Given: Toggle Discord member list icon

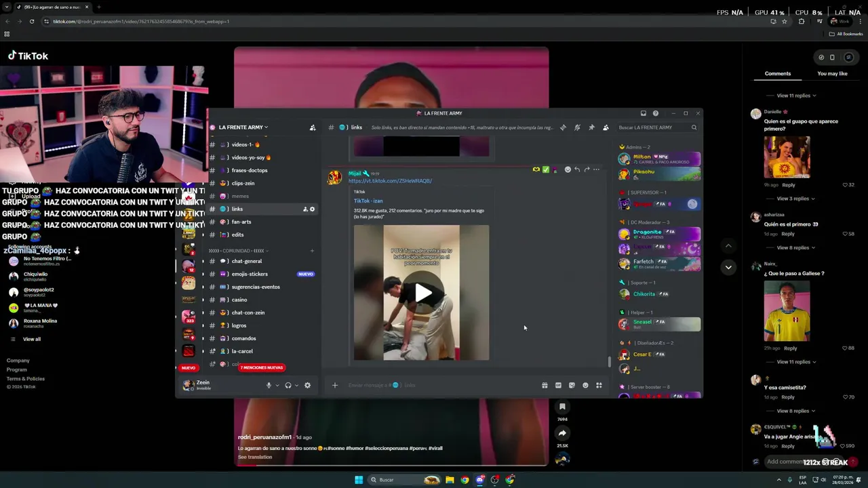Looking at the screenshot, I should point(606,127).
